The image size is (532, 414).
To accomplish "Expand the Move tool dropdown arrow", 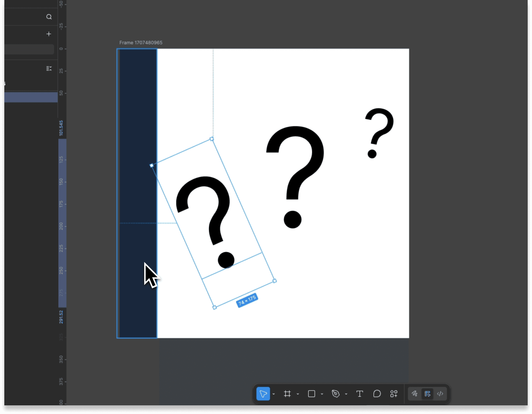I will [274, 394].
